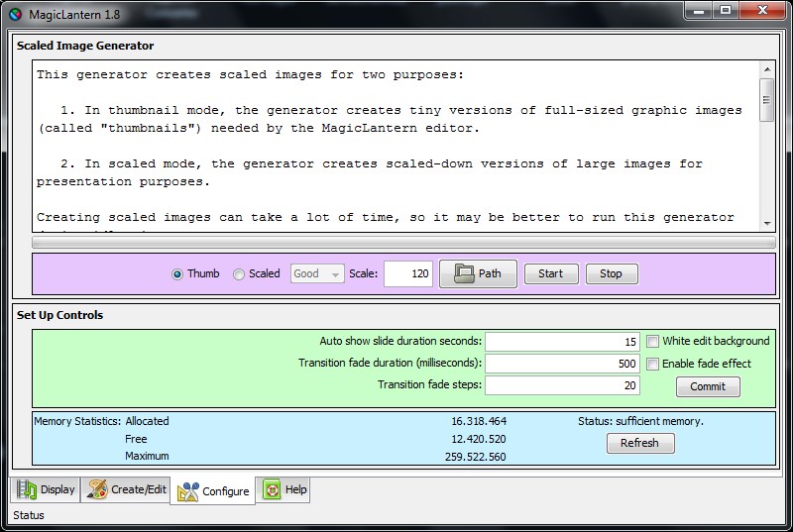Click Transition fade steps field
Screen dimensions: 793x532
[x=562, y=385]
